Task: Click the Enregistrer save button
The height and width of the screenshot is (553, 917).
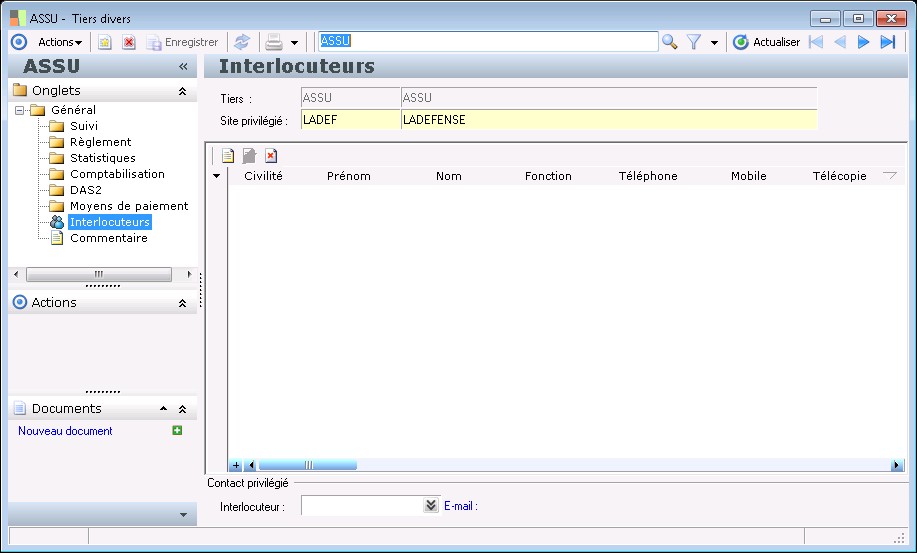Action: [x=182, y=42]
